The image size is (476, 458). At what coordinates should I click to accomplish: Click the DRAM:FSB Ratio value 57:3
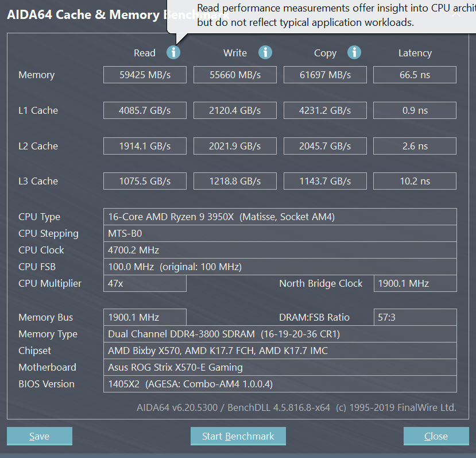point(415,317)
